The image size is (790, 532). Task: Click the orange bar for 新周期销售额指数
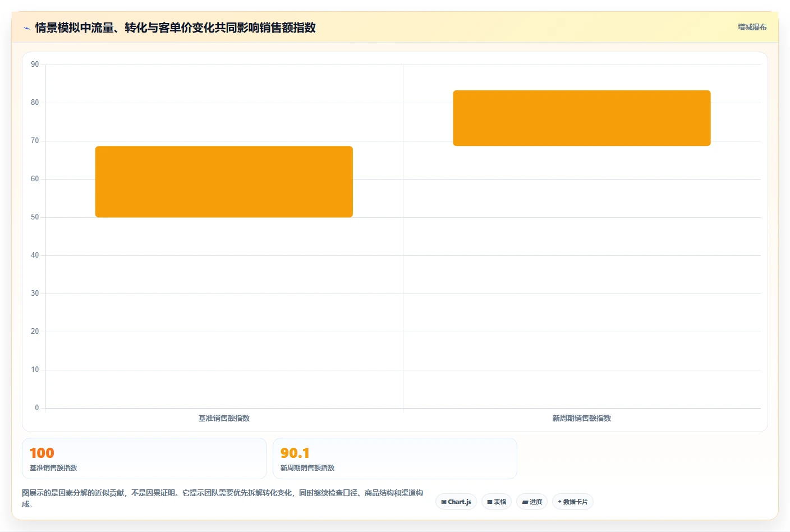(582, 118)
